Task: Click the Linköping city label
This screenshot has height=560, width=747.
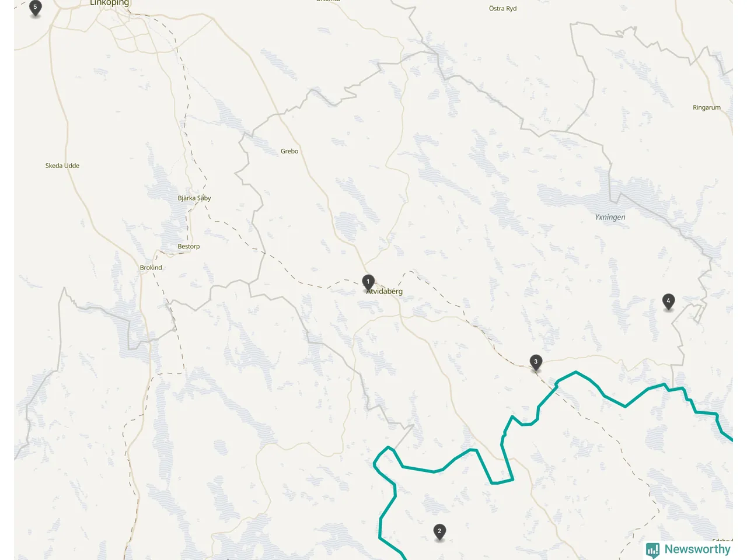Action: tap(109, 3)
